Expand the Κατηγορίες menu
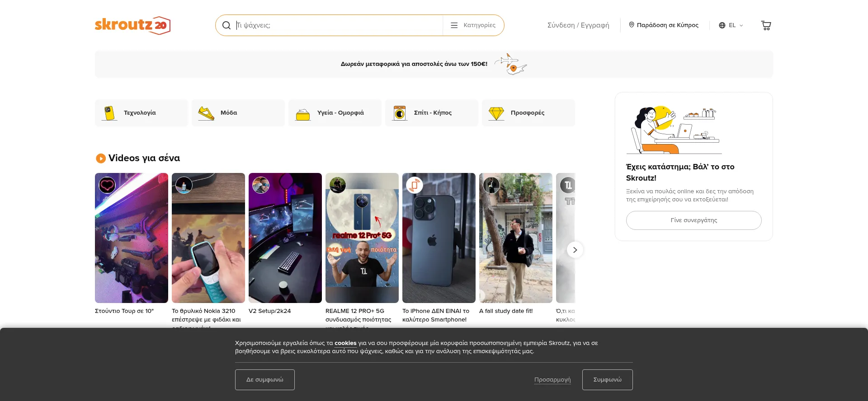 point(473,25)
